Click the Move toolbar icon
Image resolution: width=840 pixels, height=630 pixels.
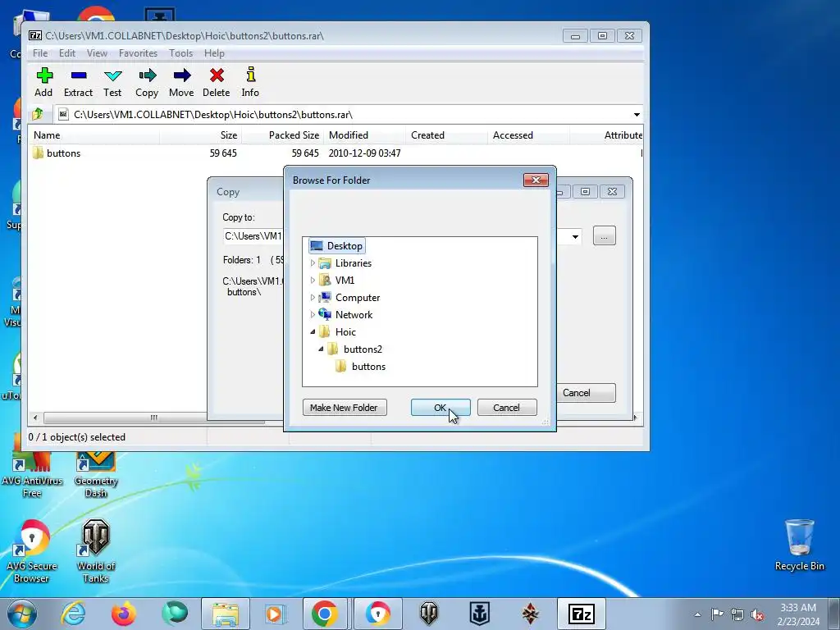coord(181,75)
